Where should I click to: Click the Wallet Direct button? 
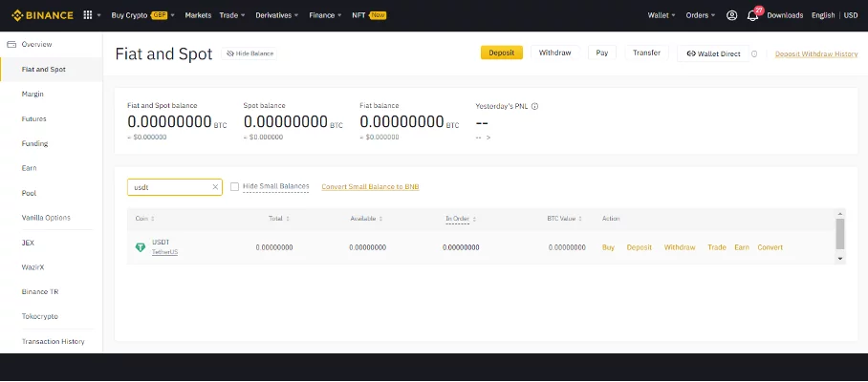(x=713, y=53)
